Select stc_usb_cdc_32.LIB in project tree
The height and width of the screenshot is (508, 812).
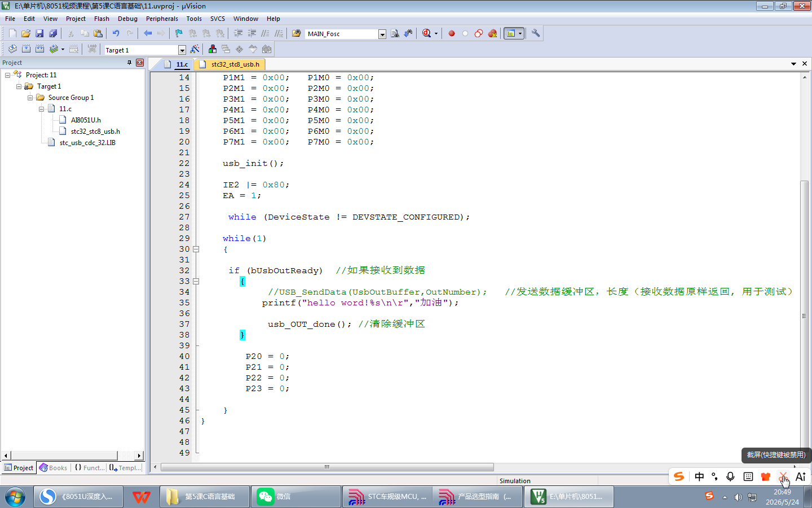pos(87,143)
